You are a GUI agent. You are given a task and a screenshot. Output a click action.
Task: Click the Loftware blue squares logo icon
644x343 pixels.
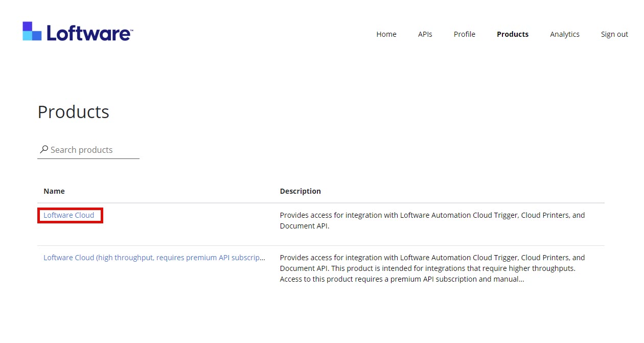coord(32,31)
